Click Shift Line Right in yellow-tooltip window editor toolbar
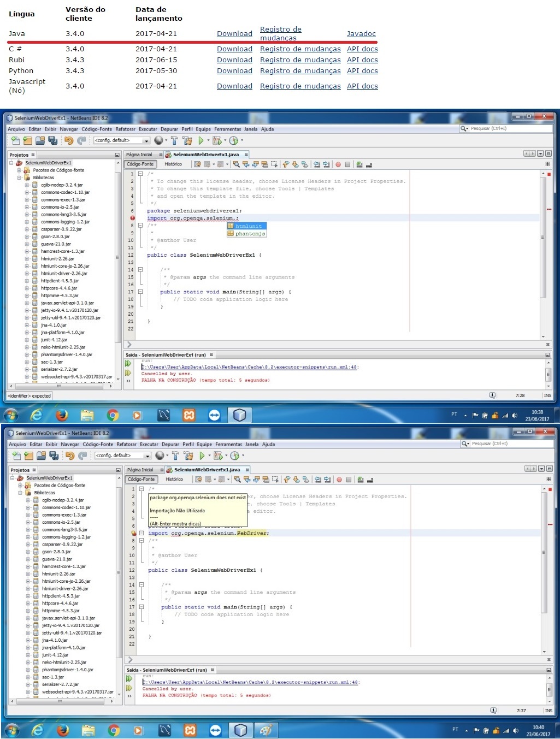 tap(327, 480)
